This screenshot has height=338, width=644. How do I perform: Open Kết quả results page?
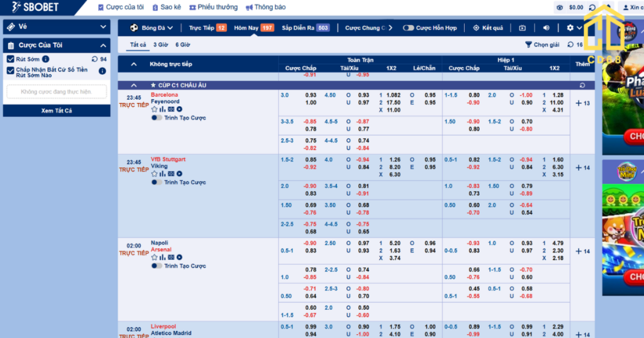487,28
